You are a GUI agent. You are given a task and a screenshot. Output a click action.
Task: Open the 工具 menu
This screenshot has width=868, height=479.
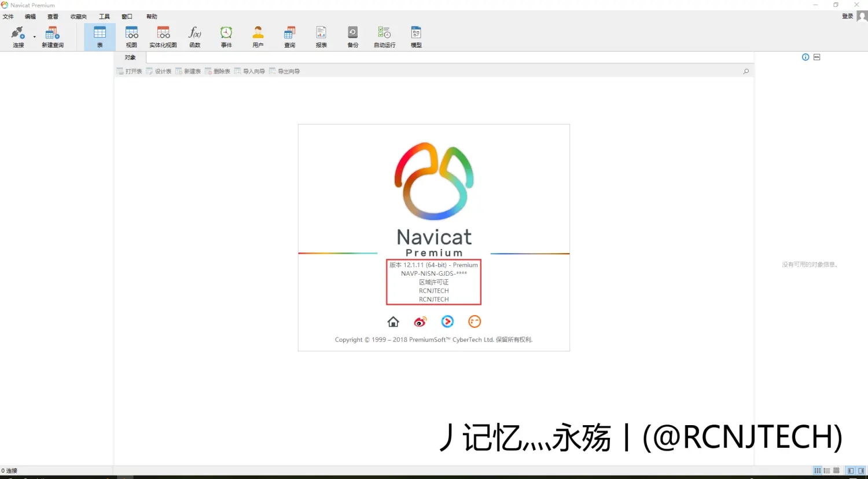click(x=104, y=17)
